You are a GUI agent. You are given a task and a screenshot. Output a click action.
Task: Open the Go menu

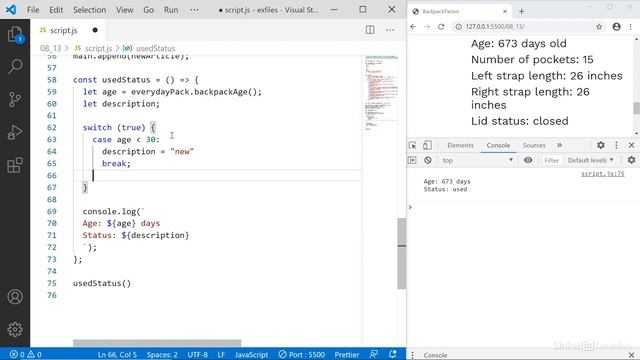pos(149,9)
